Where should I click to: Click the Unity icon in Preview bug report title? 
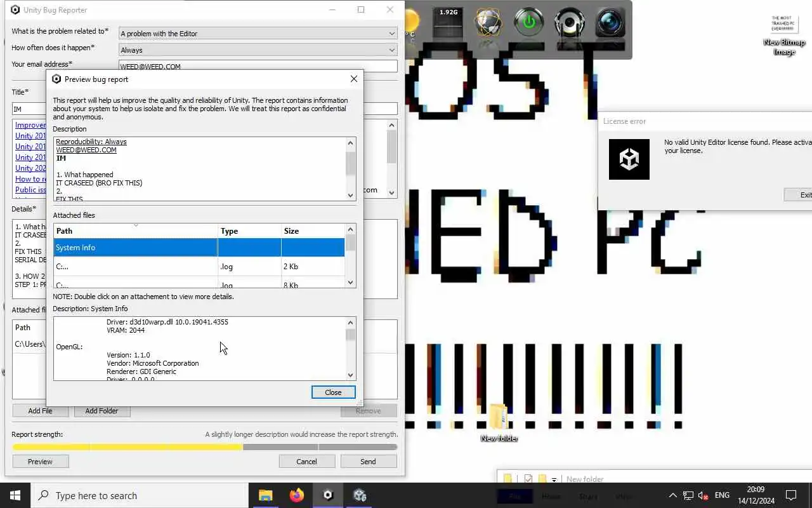click(56, 79)
